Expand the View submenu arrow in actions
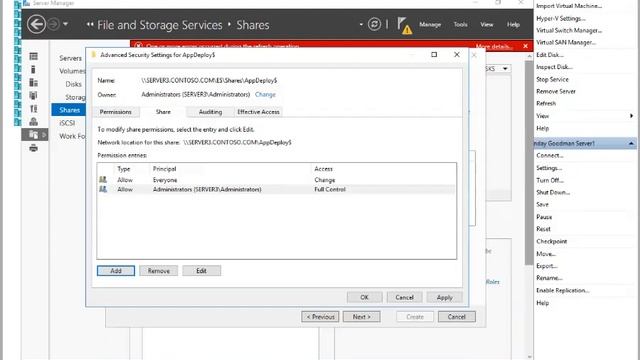Viewport: 640px width, 360px height. [631, 116]
